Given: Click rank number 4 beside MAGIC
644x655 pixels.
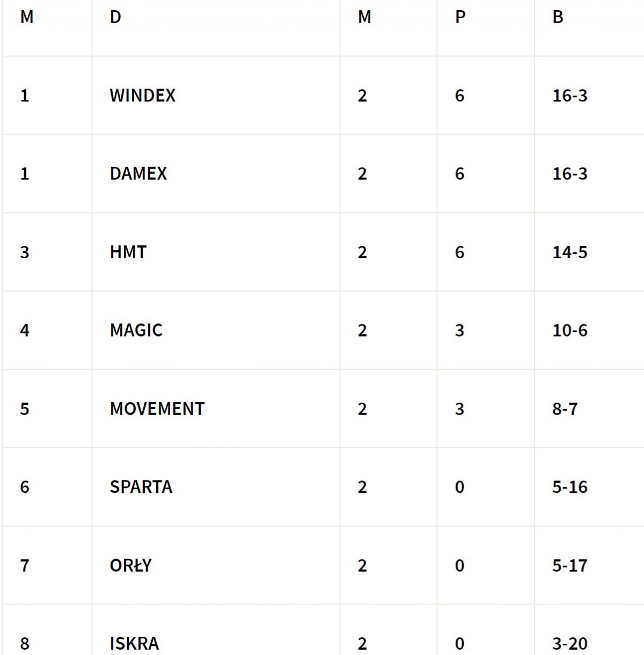Looking at the screenshot, I should tap(25, 330).
